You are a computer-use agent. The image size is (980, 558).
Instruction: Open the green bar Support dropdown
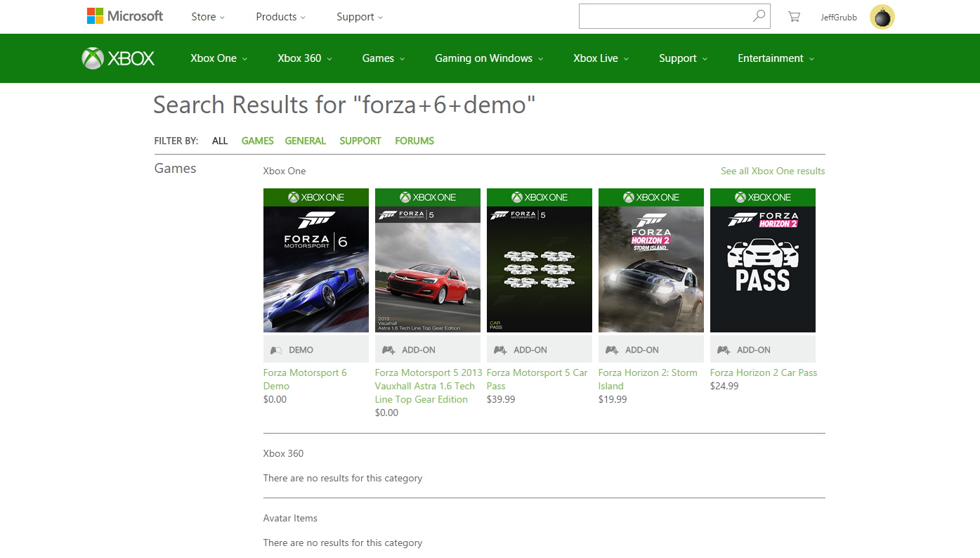[x=684, y=58]
